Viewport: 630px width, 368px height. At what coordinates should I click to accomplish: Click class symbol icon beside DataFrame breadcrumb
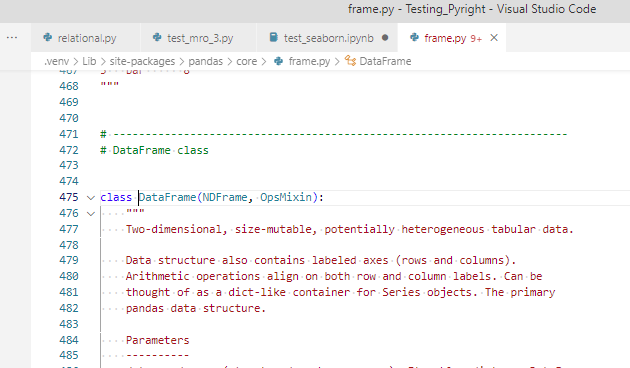[350, 61]
